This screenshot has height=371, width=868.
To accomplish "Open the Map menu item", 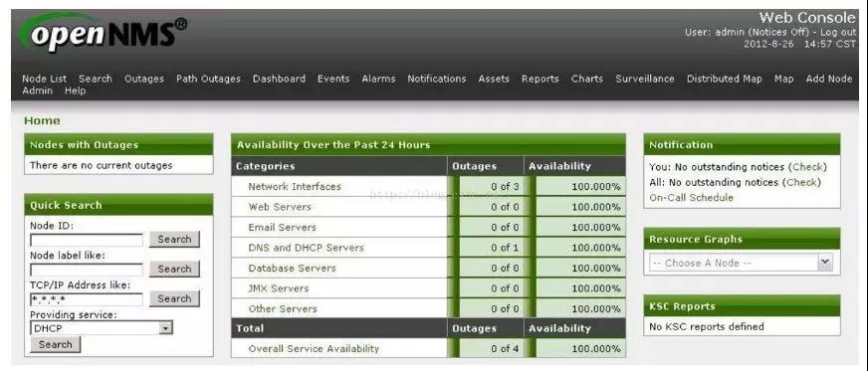I will (x=783, y=79).
